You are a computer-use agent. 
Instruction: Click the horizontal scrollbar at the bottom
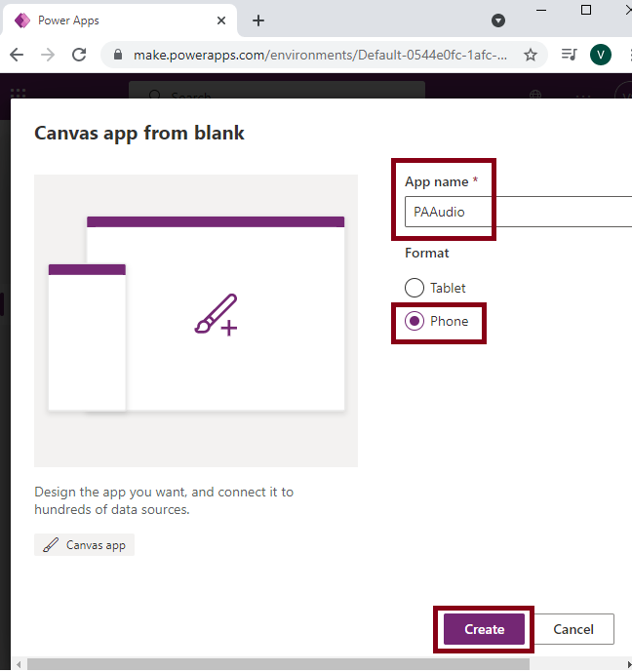pyautogui.click(x=278, y=665)
